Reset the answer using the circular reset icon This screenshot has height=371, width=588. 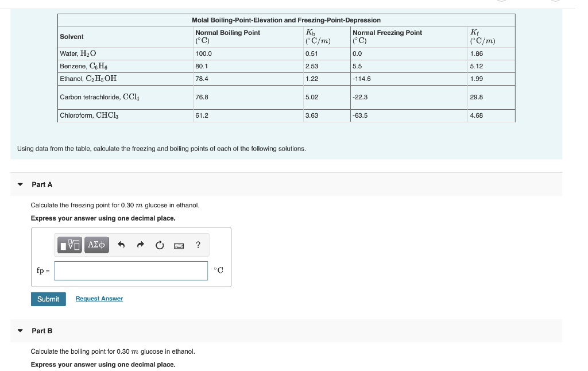159,245
